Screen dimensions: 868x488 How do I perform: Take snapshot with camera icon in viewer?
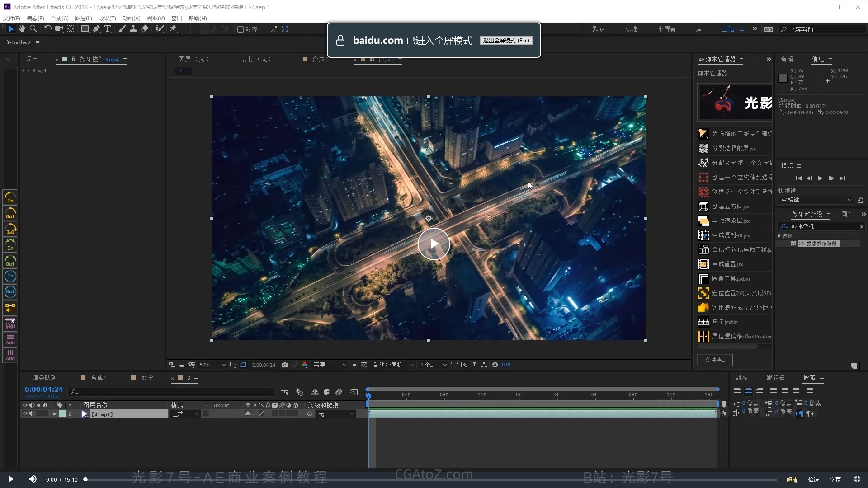(x=285, y=365)
